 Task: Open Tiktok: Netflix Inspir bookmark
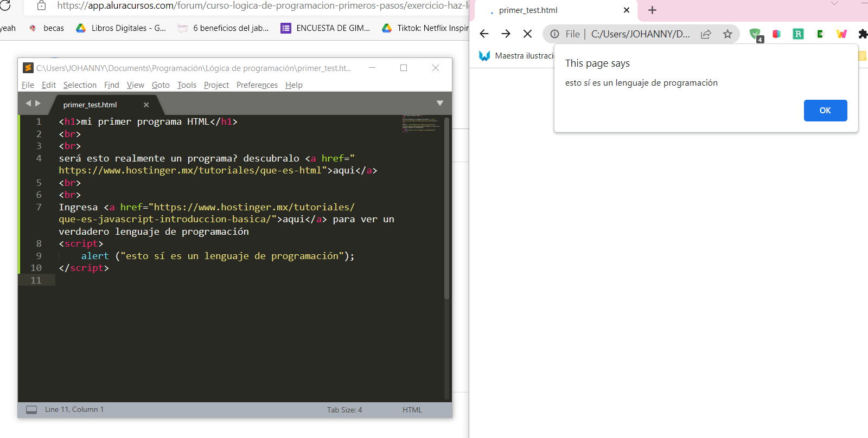pyautogui.click(x=425, y=28)
